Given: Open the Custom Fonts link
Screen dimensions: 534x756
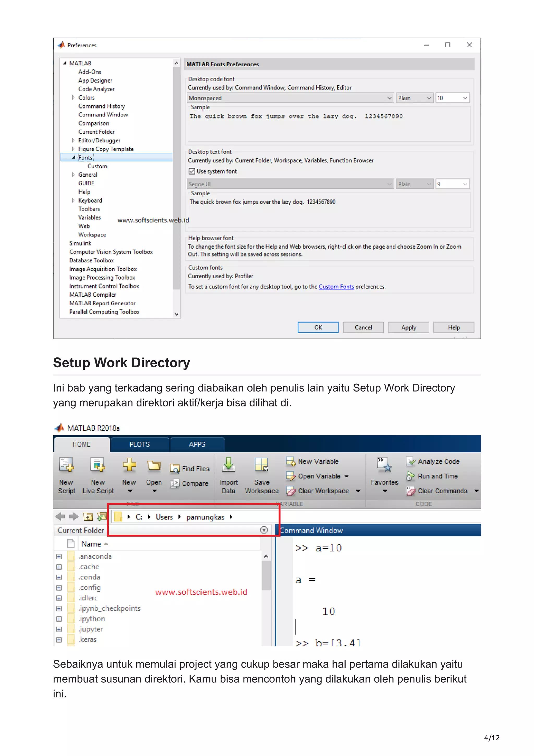Looking at the screenshot, I should [336, 286].
